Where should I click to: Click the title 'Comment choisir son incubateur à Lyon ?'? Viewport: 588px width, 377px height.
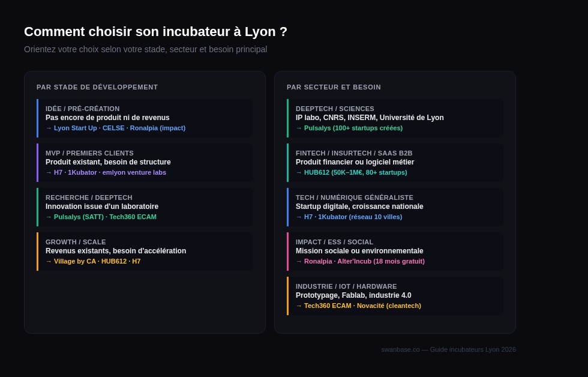[x=155, y=31]
